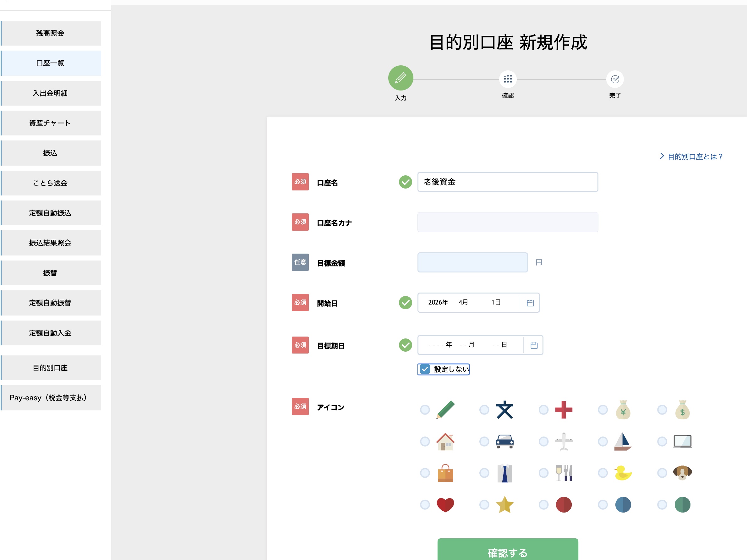Select radio button beside airplane icon
Screen dimensions: 747x560
[543, 441]
